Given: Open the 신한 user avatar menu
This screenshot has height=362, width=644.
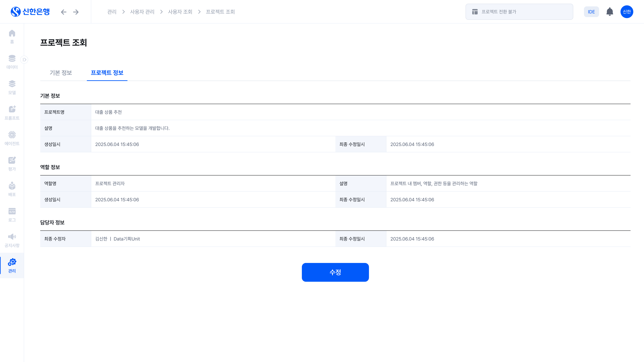Looking at the screenshot, I should click(x=627, y=12).
